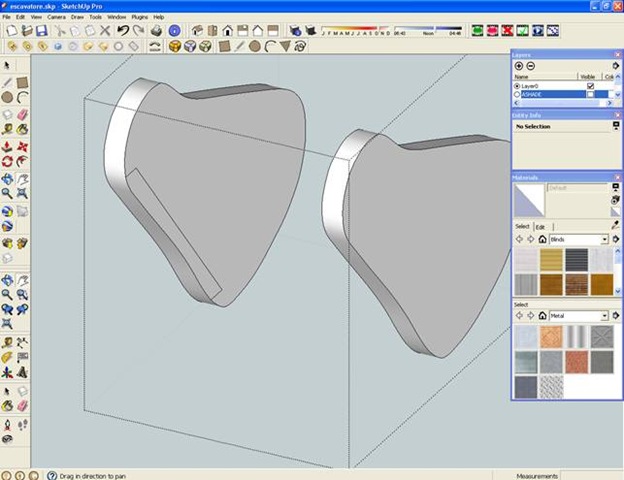Click the Undo arrow icon
624x480 pixels.
point(121,31)
